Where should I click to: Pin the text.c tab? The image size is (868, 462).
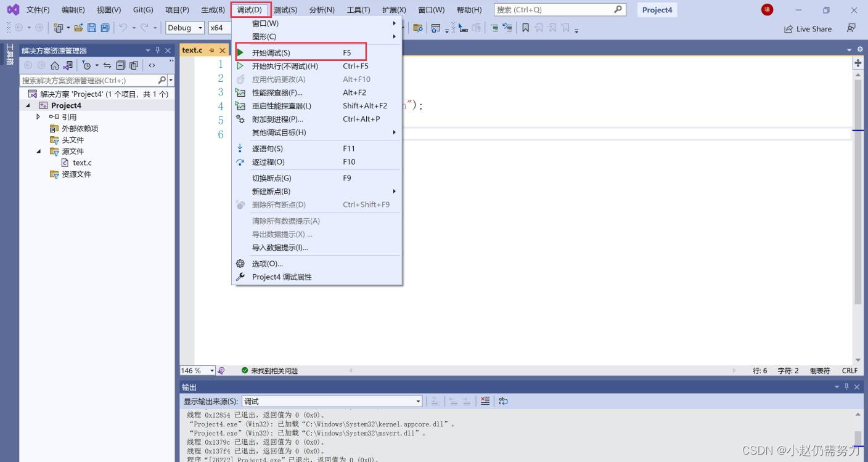point(211,51)
